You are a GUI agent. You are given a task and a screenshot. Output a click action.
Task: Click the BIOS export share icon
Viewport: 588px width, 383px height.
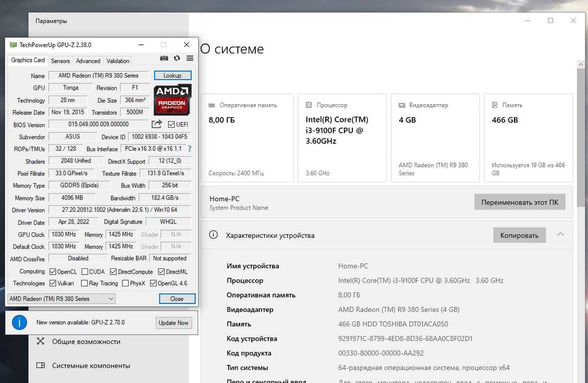(x=157, y=124)
